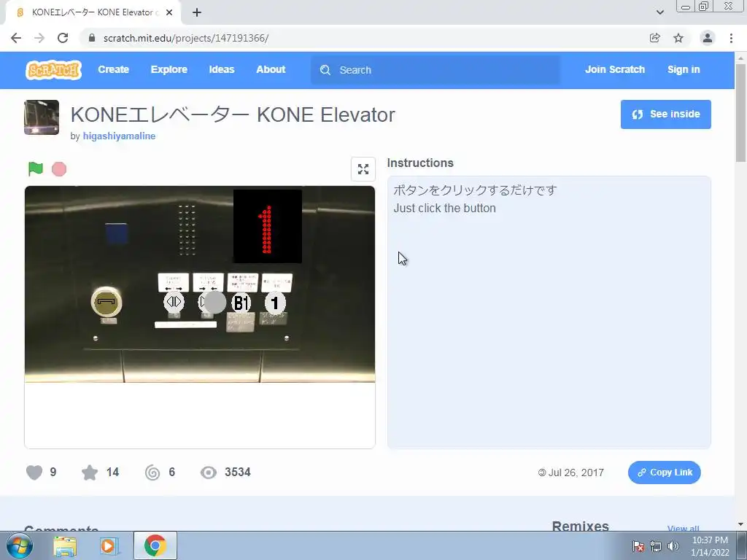Start project with the green flag
This screenshot has height=560, width=747.
tap(36, 168)
